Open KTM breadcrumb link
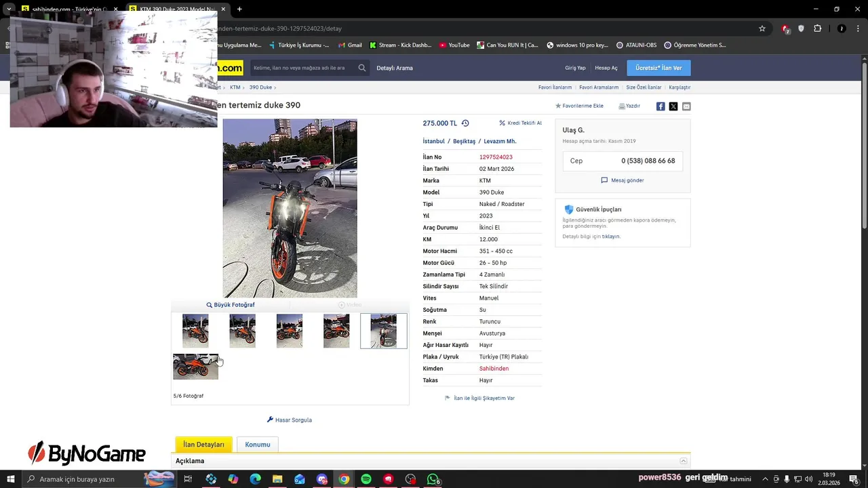Viewport: 868px width, 488px height. coord(235,87)
